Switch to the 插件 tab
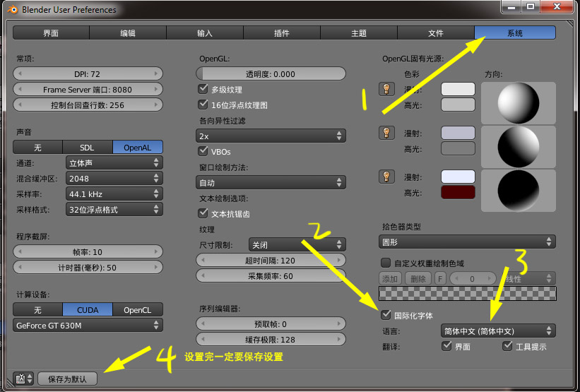 coord(282,33)
